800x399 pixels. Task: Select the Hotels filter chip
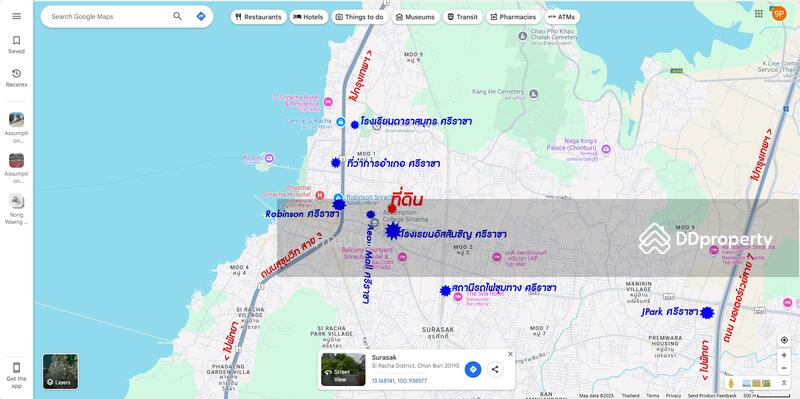pos(309,17)
